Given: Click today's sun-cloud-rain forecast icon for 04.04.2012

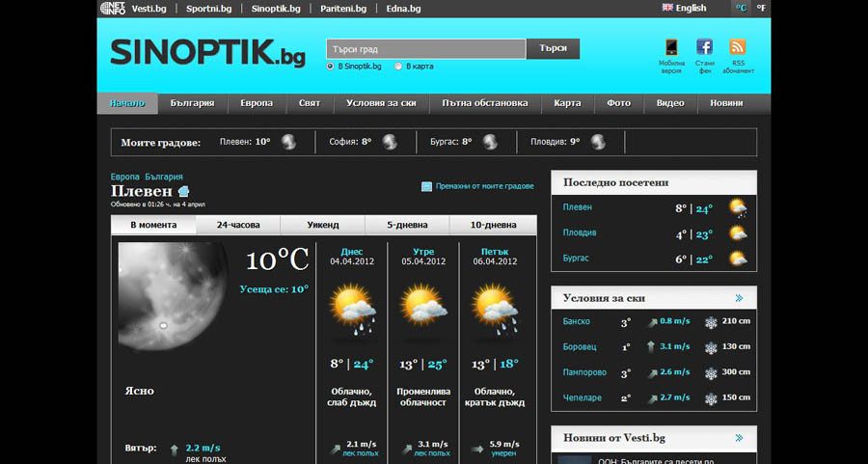Looking at the screenshot, I should [x=353, y=310].
